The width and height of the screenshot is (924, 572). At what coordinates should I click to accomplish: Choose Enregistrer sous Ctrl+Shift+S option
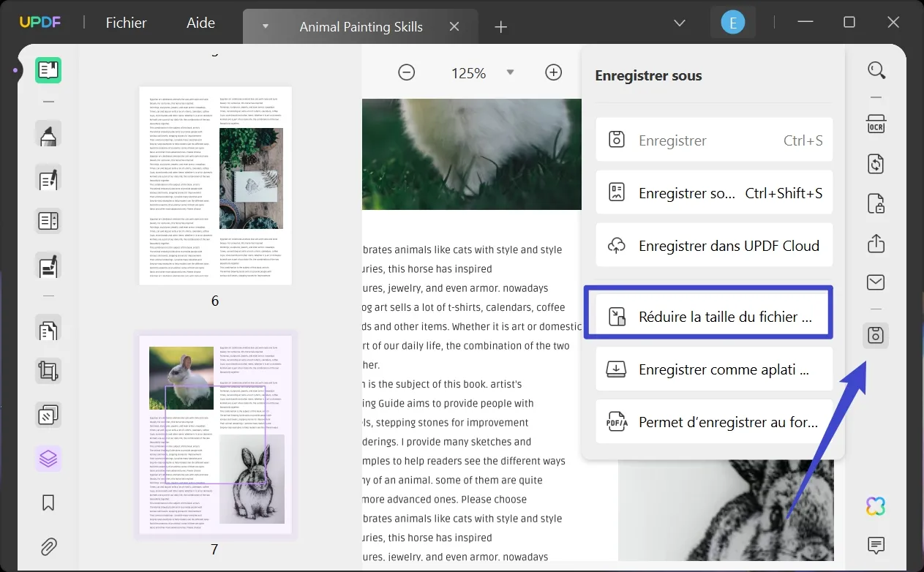pyautogui.click(x=714, y=192)
